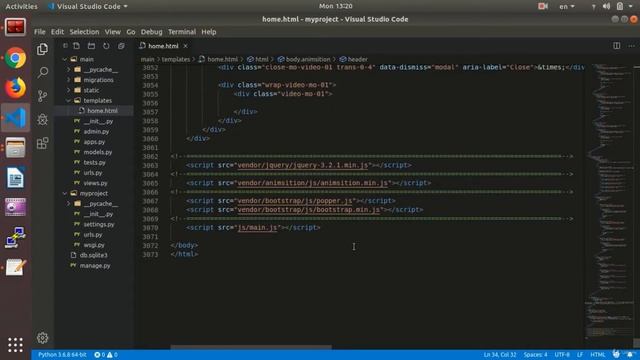Viewport: 640px width, 360px height.
Task: Launch Firefox from the dock
Action: point(16,88)
